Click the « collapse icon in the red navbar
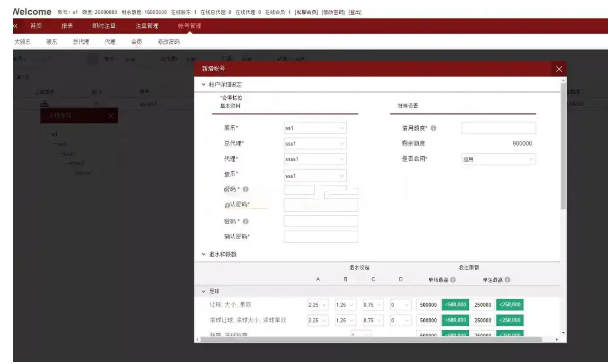 (15, 26)
